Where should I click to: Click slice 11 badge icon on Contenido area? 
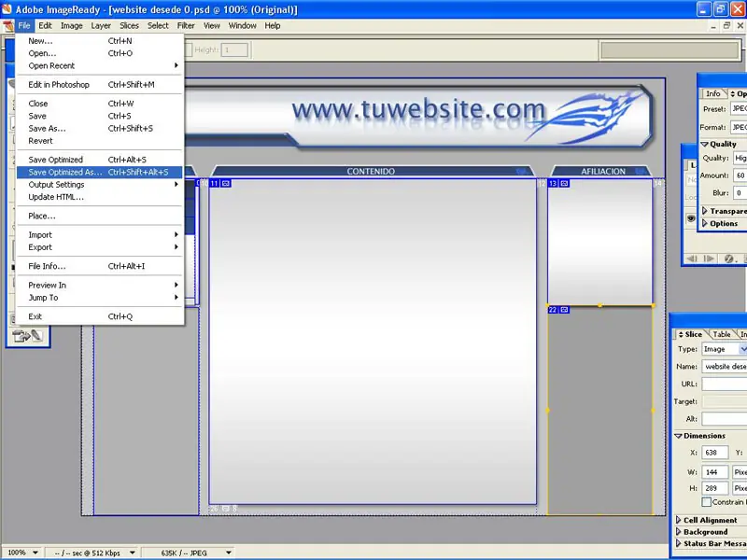click(x=226, y=183)
